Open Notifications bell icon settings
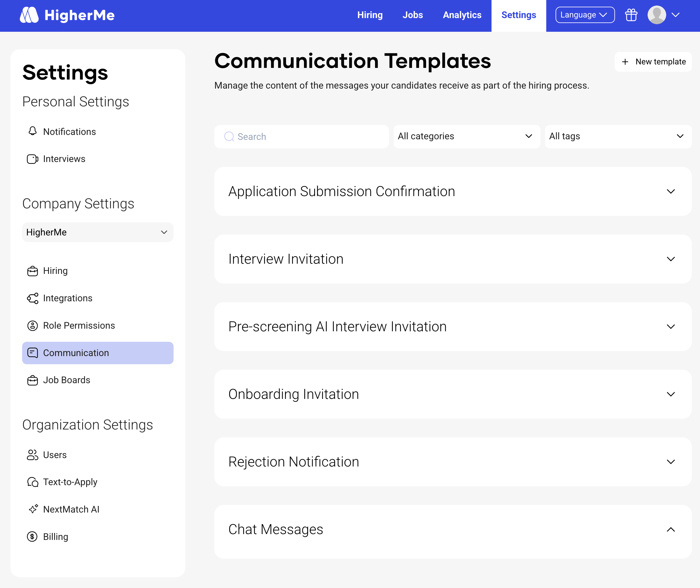This screenshot has height=588, width=700. pyautogui.click(x=32, y=131)
